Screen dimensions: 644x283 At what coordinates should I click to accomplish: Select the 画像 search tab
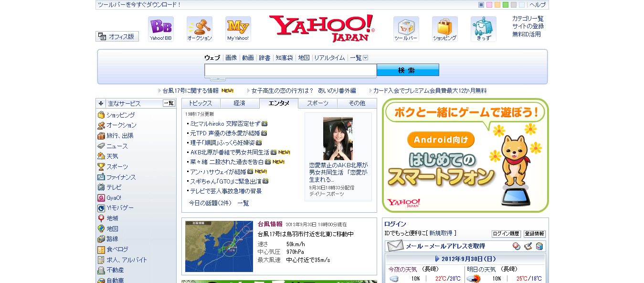pos(231,58)
